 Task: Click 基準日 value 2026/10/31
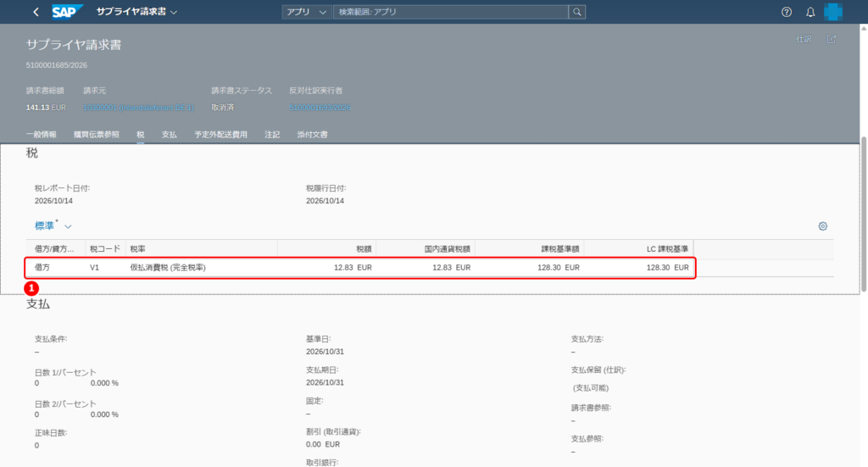click(x=325, y=352)
